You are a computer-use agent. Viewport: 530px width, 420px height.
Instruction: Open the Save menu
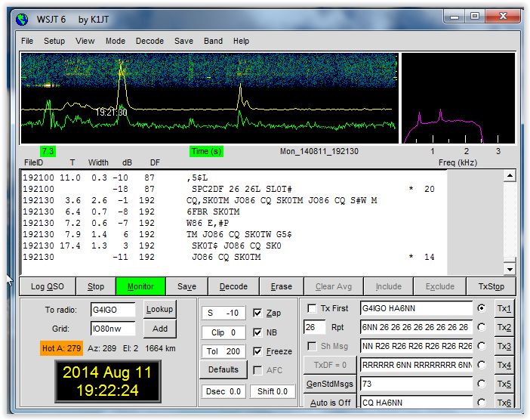click(x=183, y=41)
